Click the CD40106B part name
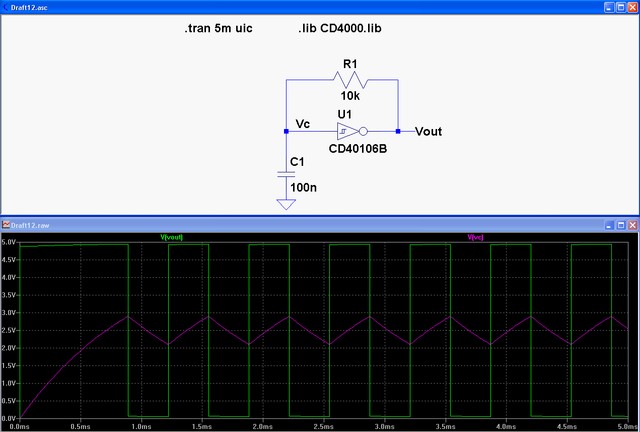Image resolution: width=640 pixels, height=432 pixels. [358, 149]
